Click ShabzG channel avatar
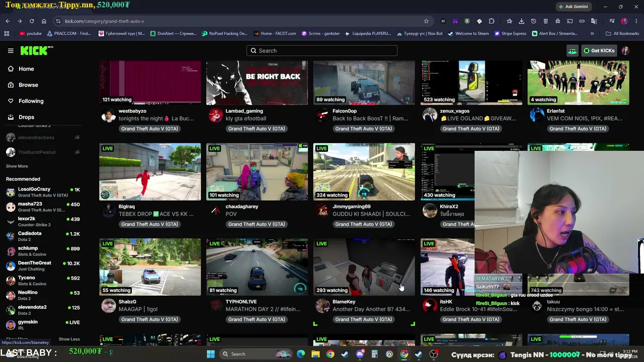This screenshot has height=362, width=644. pyautogui.click(x=109, y=306)
